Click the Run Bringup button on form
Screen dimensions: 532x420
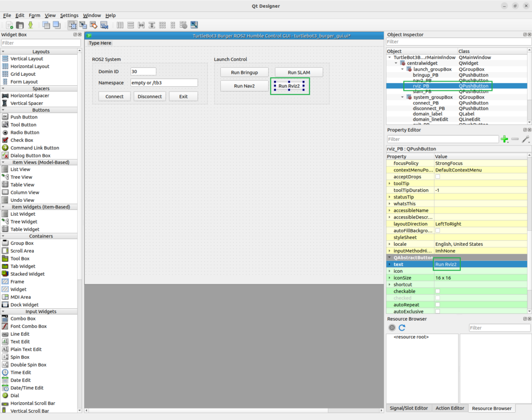click(x=244, y=72)
